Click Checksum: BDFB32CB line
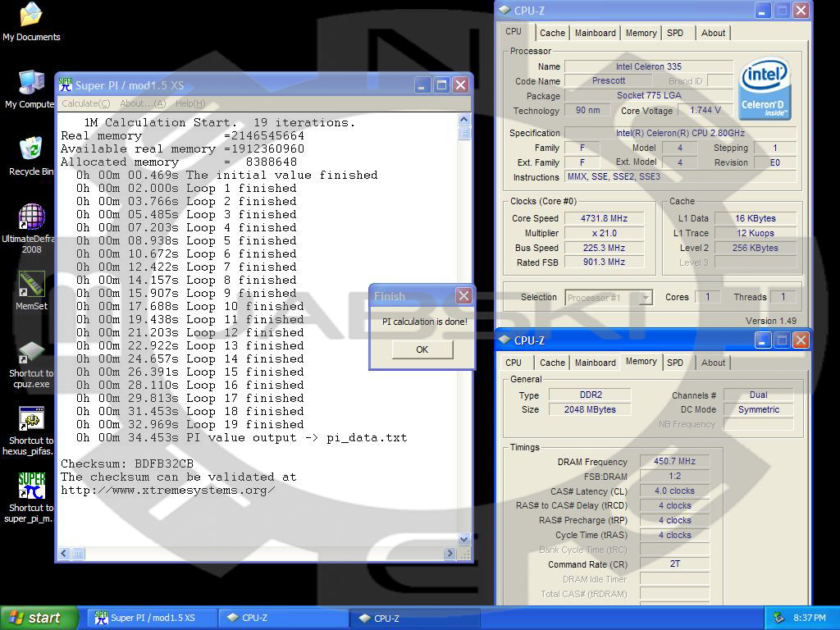This screenshot has height=630, width=840. pos(127,463)
